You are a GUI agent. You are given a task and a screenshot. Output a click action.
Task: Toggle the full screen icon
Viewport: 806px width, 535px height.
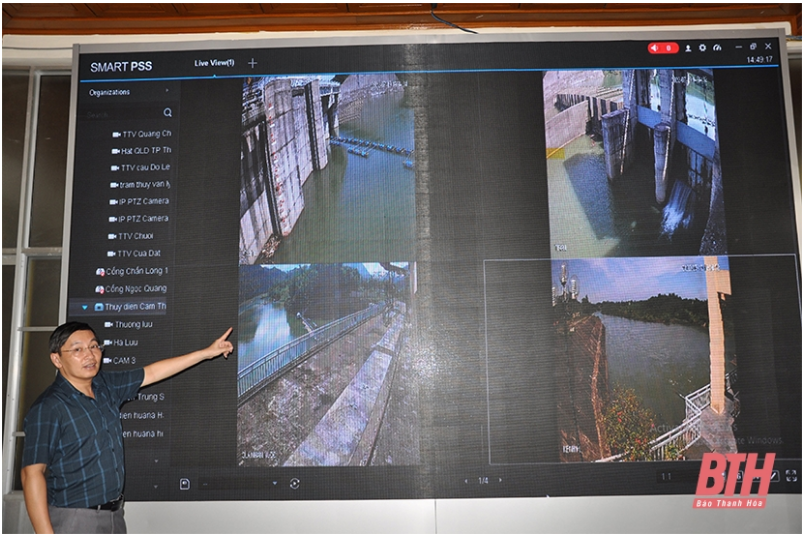pos(792,475)
